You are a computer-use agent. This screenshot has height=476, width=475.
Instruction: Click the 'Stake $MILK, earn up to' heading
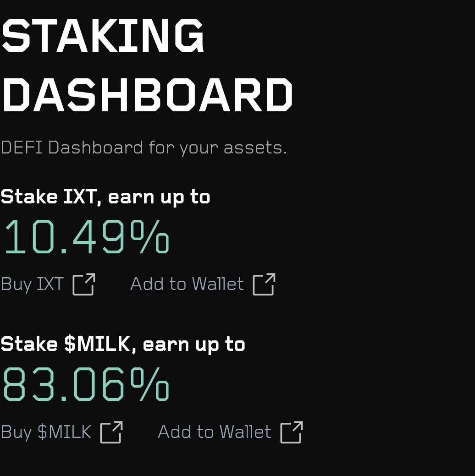point(123,345)
